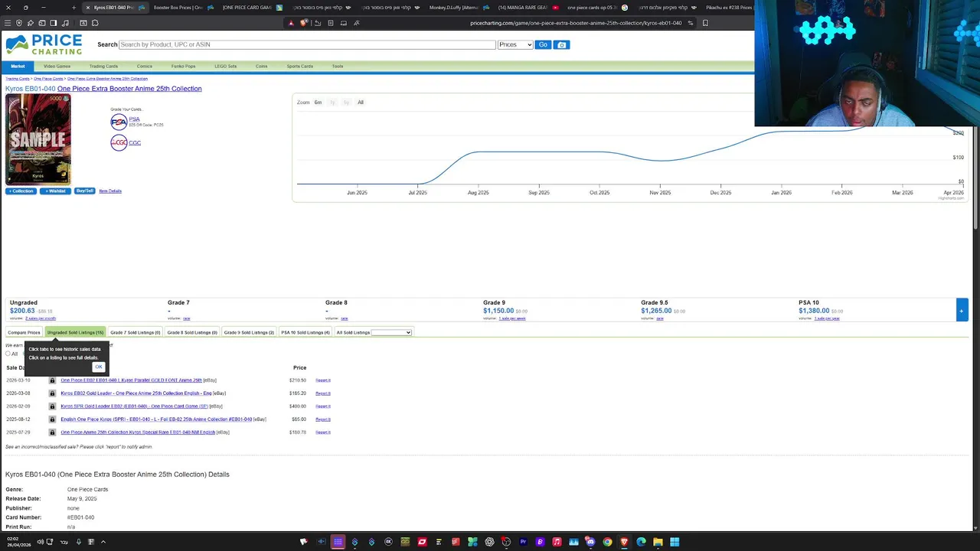Set chart zoom to 6m

pos(318,103)
